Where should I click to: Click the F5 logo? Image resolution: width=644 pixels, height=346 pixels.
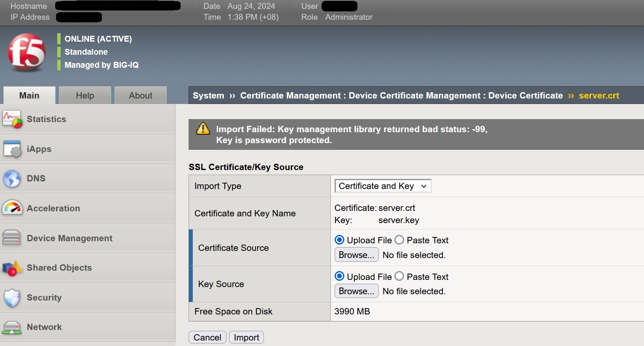[26, 51]
